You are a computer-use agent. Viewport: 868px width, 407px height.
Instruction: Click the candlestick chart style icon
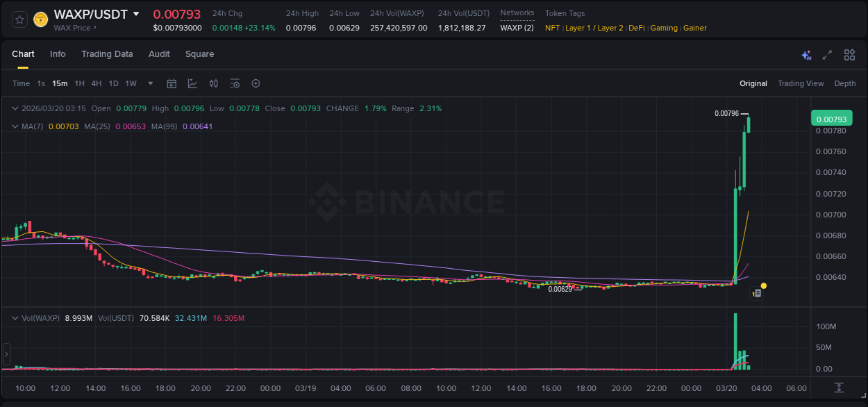(x=214, y=83)
